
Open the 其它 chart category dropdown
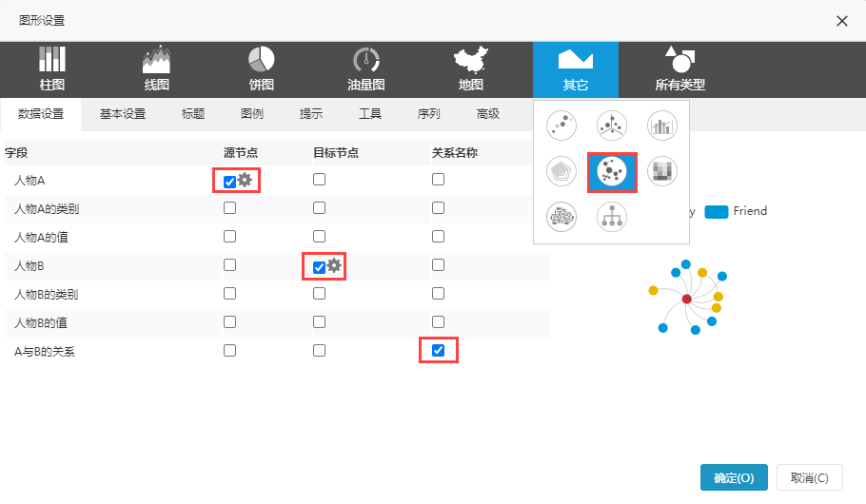pos(576,70)
